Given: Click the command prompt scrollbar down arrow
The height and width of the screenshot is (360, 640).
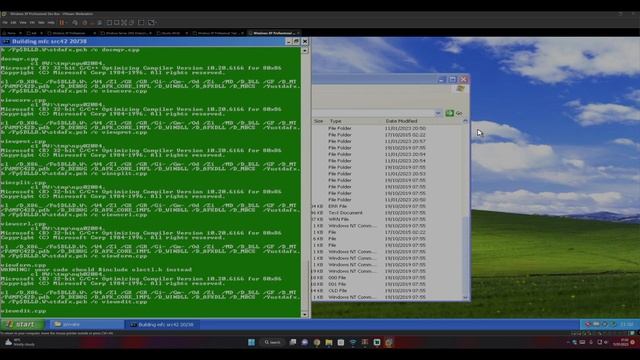Looking at the screenshot, I should click(x=304, y=314).
